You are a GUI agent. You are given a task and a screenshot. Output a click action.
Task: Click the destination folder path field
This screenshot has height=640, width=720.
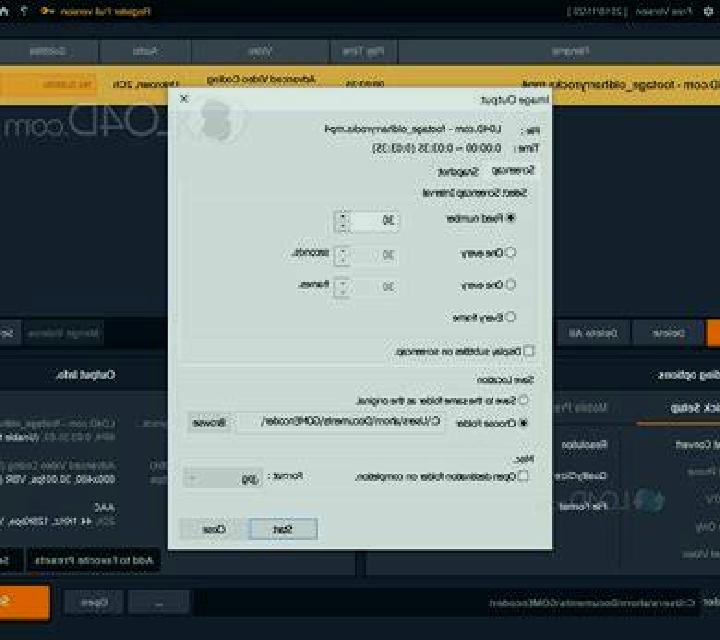click(x=340, y=422)
